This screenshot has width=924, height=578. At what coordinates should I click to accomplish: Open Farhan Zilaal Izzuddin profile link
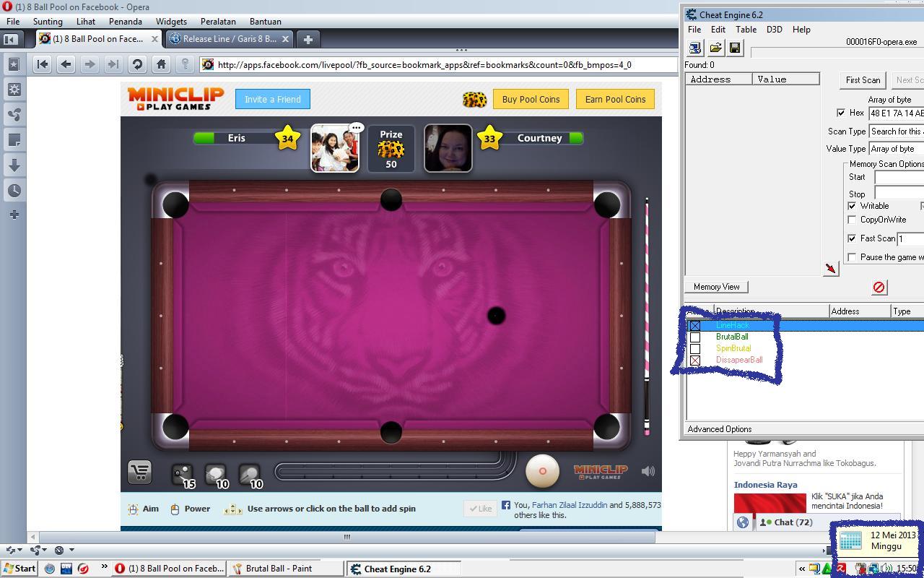click(570, 505)
